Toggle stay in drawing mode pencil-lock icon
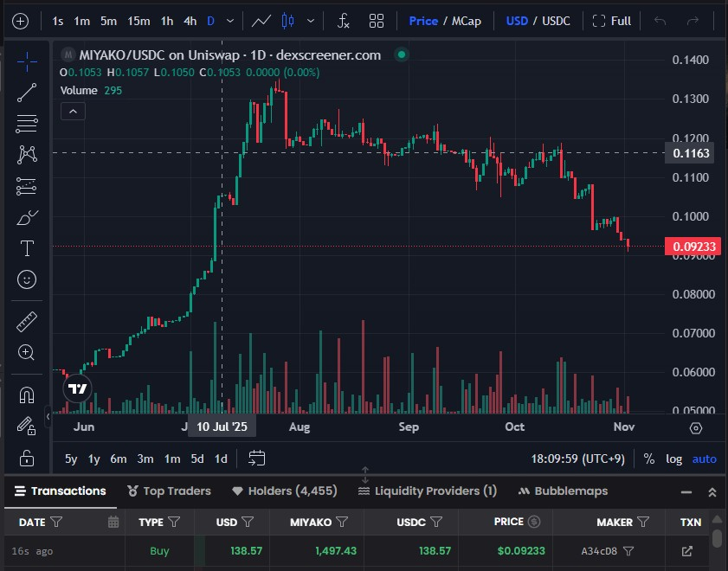 (x=27, y=426)
